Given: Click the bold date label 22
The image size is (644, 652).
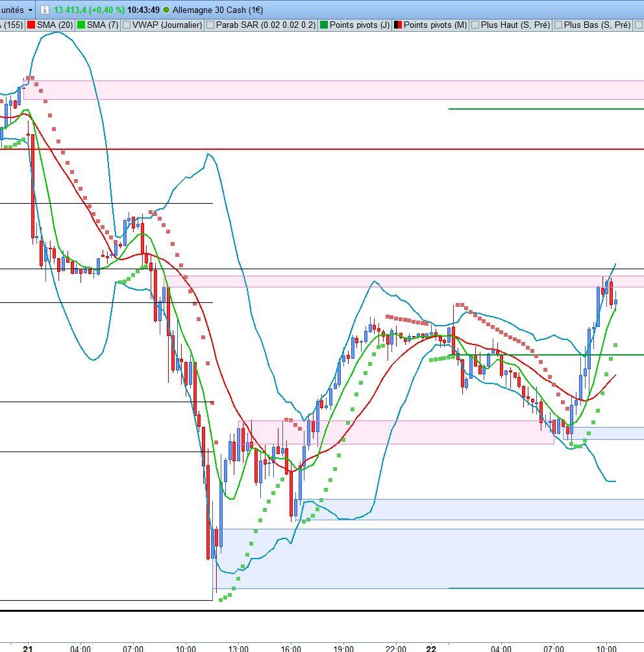Looking at the screenshot, I should [x=431, y=648].
